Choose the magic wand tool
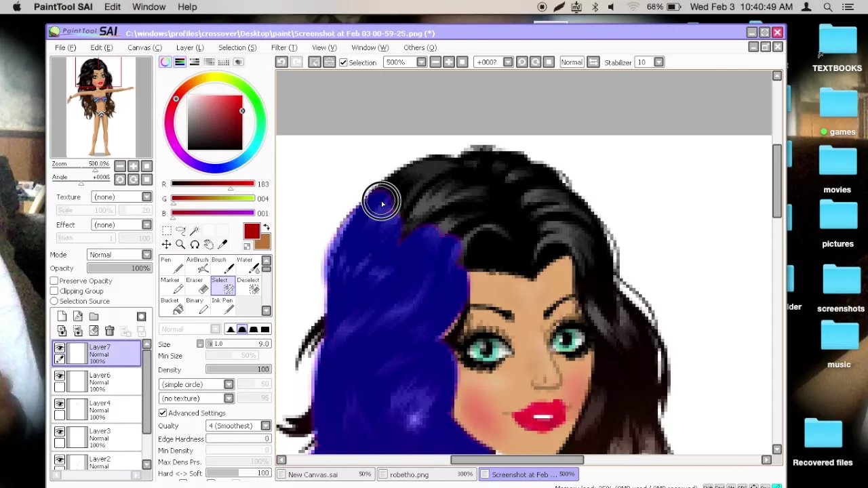The image size is (868, 488). pyautogui.click(x=195, y=231)
